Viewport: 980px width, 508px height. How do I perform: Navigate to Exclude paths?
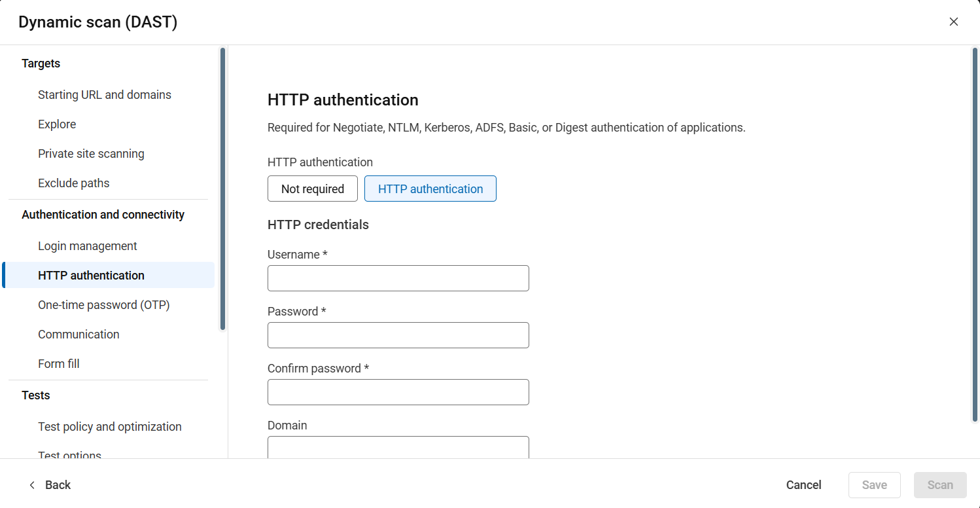(x=74, y=183)
